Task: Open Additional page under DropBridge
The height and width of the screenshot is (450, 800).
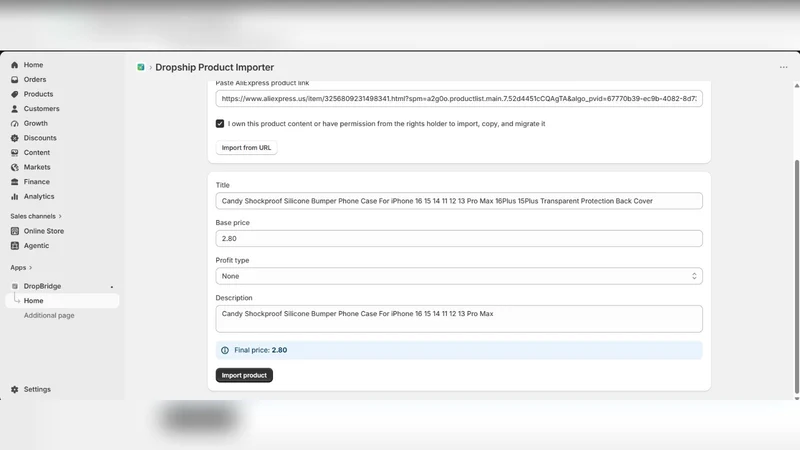Action: tap(49, 315)
